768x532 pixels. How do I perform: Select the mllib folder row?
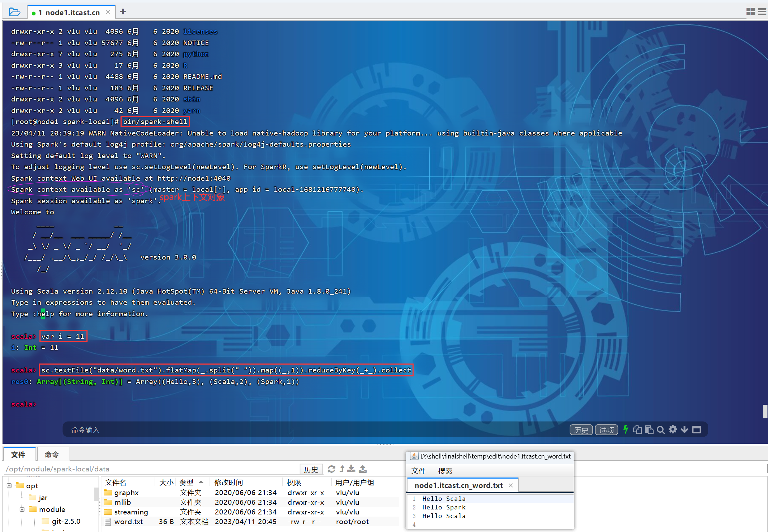[251, 502]
